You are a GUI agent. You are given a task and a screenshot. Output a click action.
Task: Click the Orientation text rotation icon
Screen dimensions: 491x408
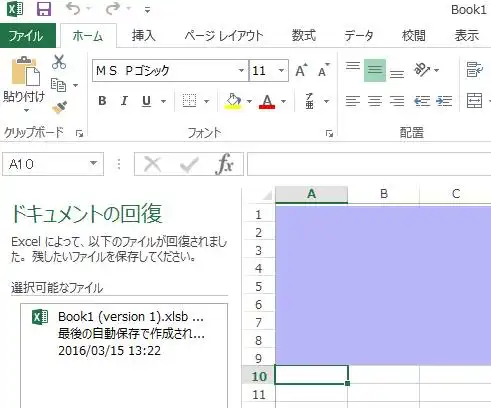421,70
